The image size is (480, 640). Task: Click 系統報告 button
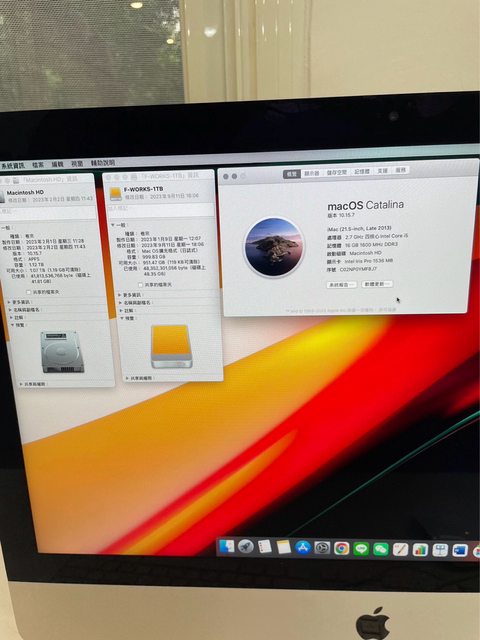[x=342, y=284]
